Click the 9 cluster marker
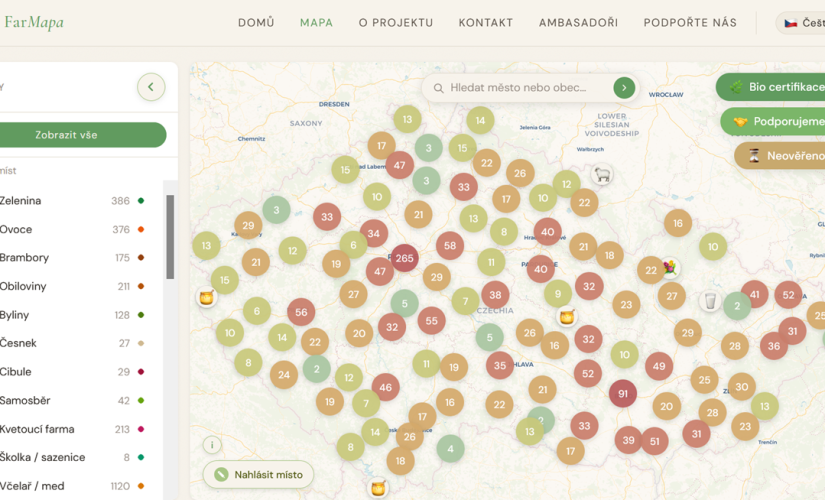This screenshot has width=825, height=500. pyautogui.click(x=558, y=294)
